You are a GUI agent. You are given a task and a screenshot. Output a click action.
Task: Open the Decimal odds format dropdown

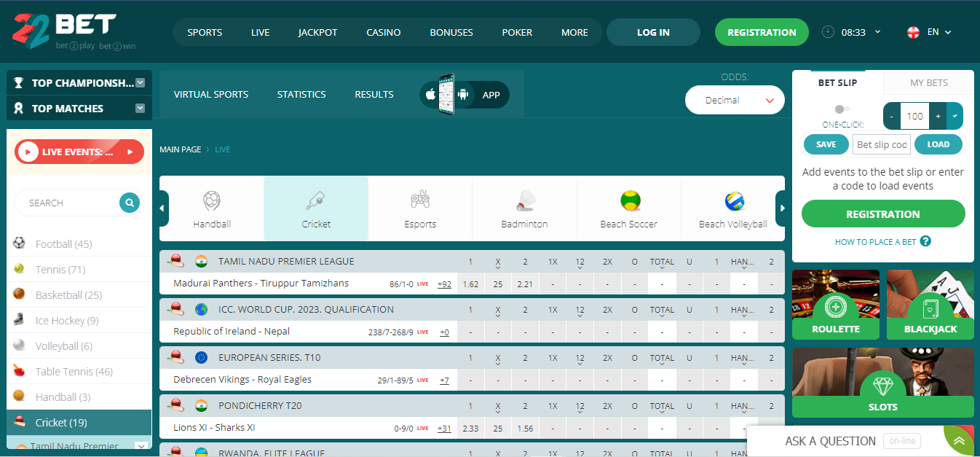pyautogui.click(x=735, y=101)
